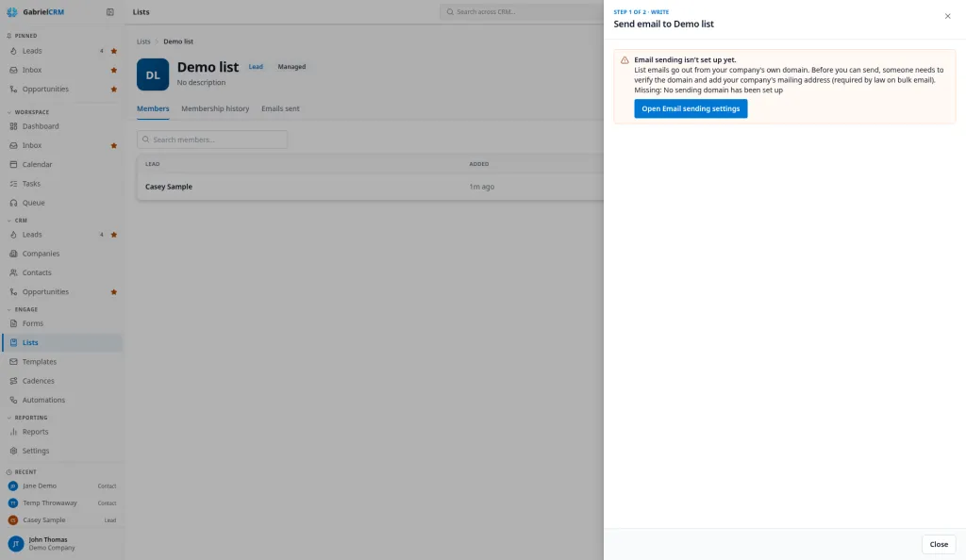Click the Calendar icon in sidebar
The width and height of the screenshot is (966, 560).
(x=13, y=164)
